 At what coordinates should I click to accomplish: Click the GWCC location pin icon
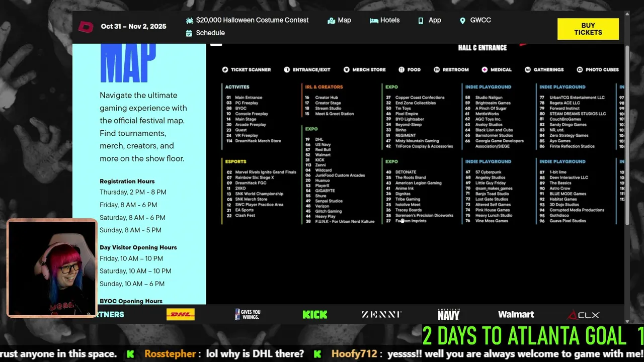[x=462, y=21]
